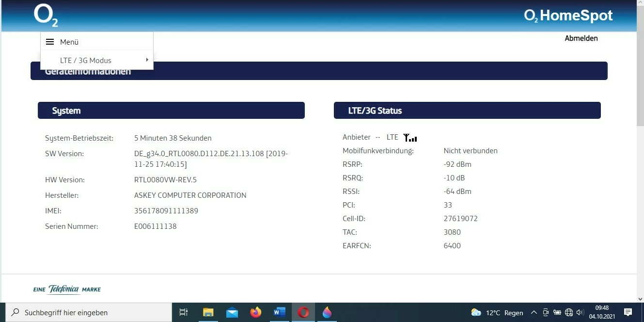Image resolution: width=644 pixels, height=322 pixels.
Task: Click the O2 logo in the header
Action: [46, 15]
